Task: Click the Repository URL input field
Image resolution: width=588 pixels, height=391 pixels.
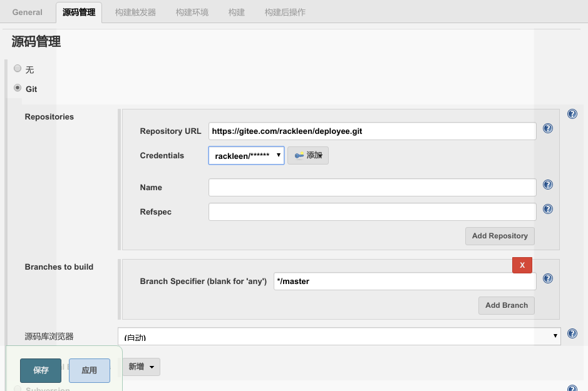Action: click(x=372, y=131)
